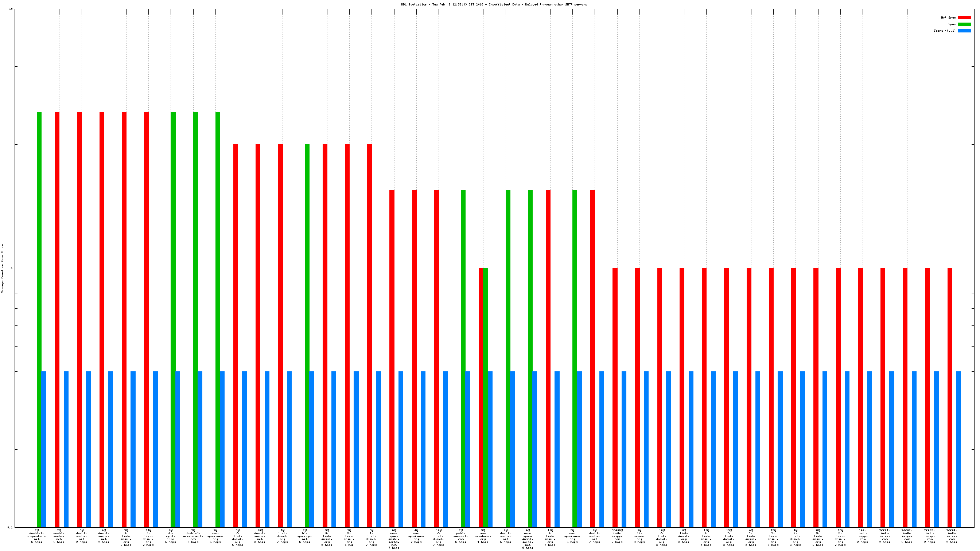Click the db.wpbl.info x-axis label

170,536
